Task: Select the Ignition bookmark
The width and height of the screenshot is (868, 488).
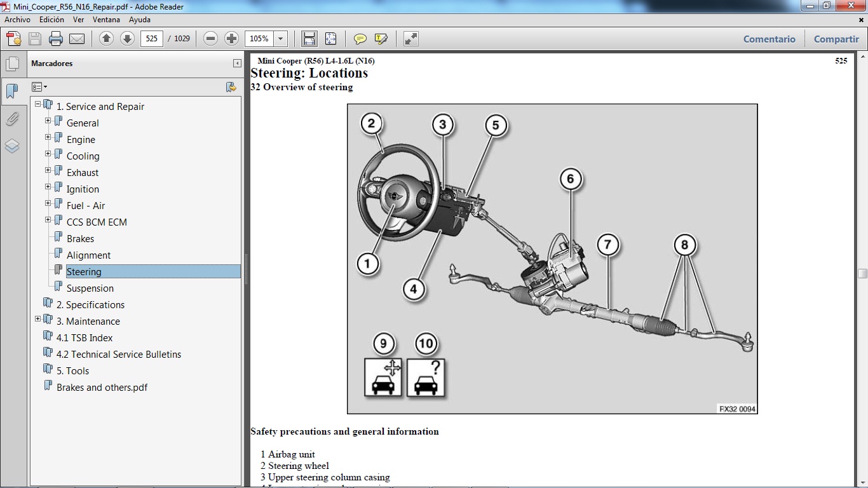Action: click(83, 189)
